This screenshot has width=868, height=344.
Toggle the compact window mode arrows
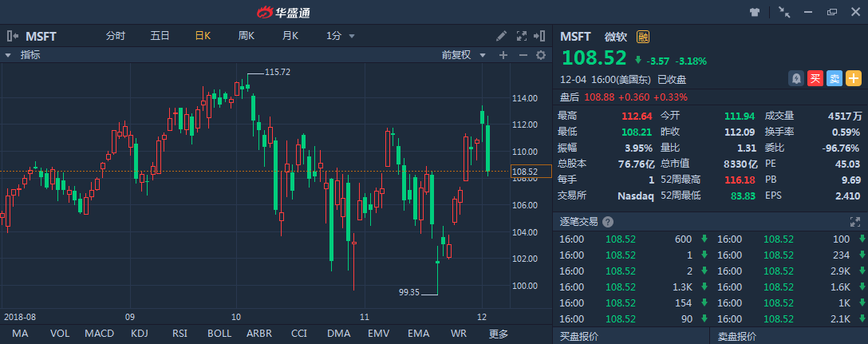point(784,12)
